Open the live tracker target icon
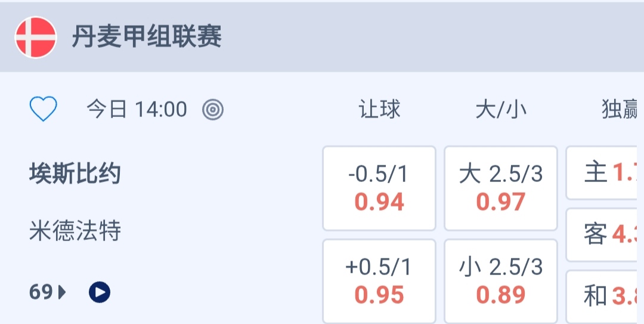The width and height of the screenshot is (644, 324). click(213, 109)
